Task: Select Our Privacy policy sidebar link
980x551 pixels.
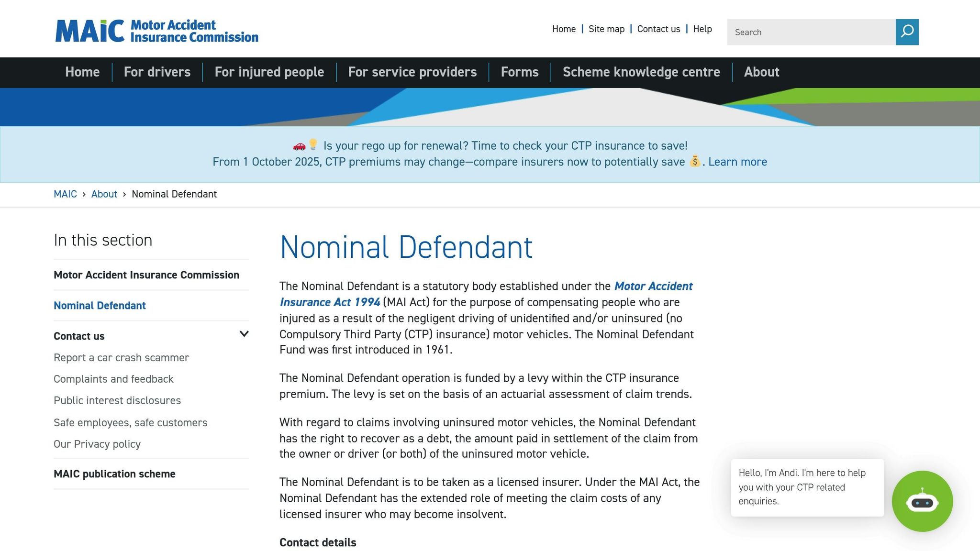Action: coord(97,444)
